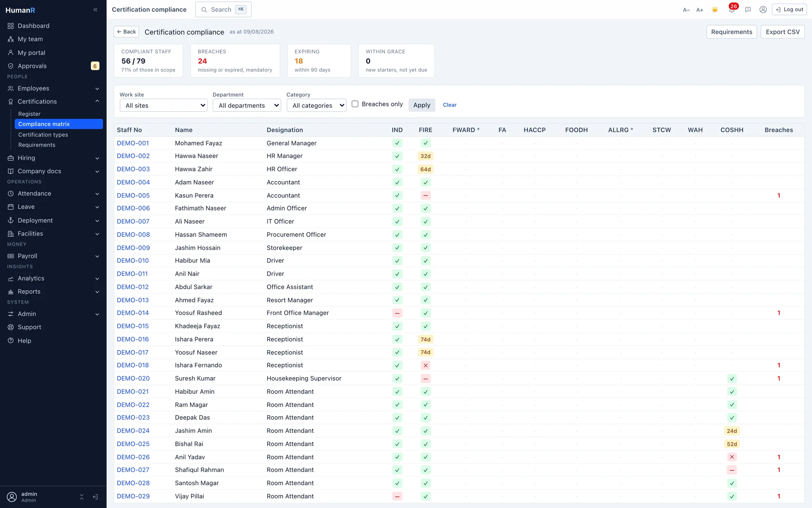The image size is (812, 508).
Task: Collapse the Certifications menu chevron
Action: point(97,101)
